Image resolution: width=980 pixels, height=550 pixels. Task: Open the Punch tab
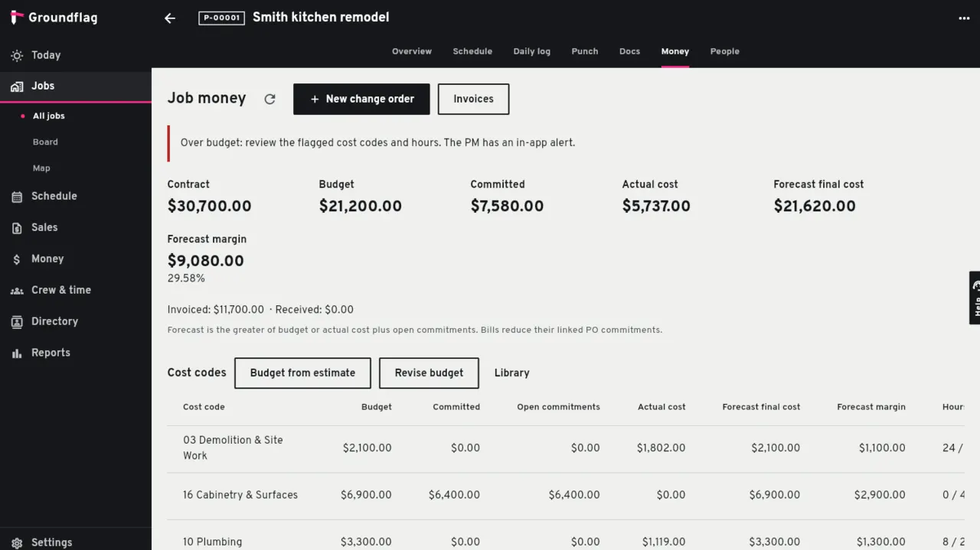point(585,51)
